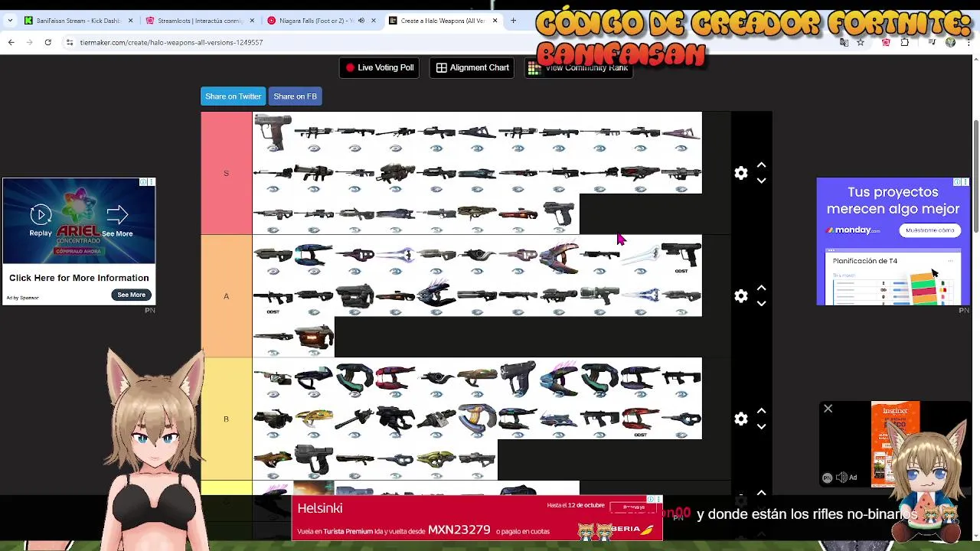Open Chrome three-dot menu
980x551 pixels.
[969, 42]
